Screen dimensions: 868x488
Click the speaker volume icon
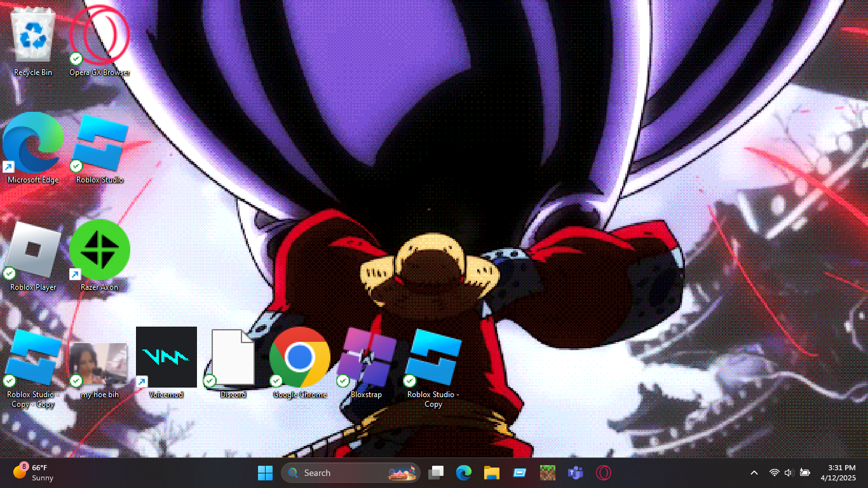[x=789, y=473]
